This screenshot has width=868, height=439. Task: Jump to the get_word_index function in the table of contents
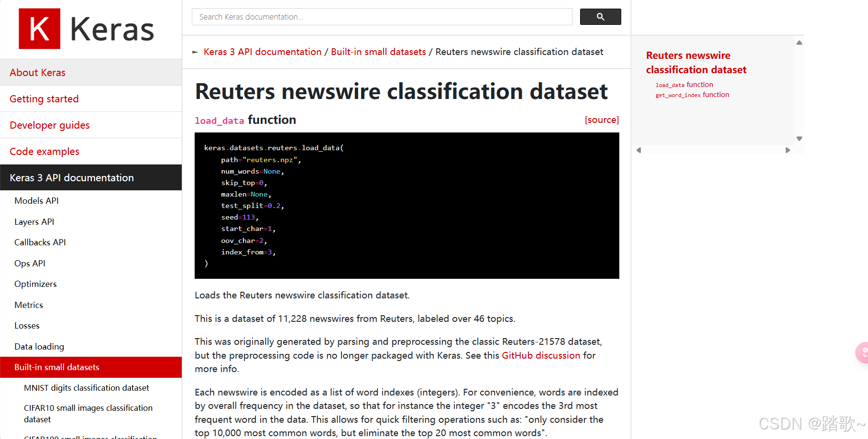point(692,95)
